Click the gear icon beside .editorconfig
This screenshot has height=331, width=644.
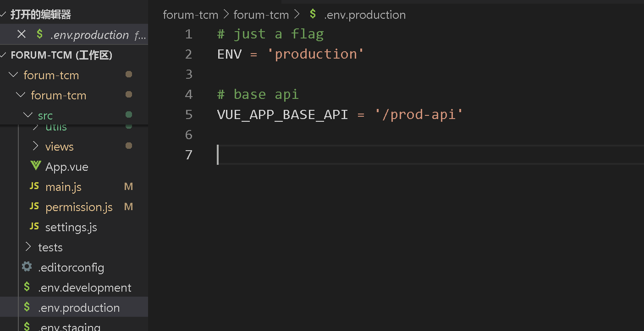27,267
